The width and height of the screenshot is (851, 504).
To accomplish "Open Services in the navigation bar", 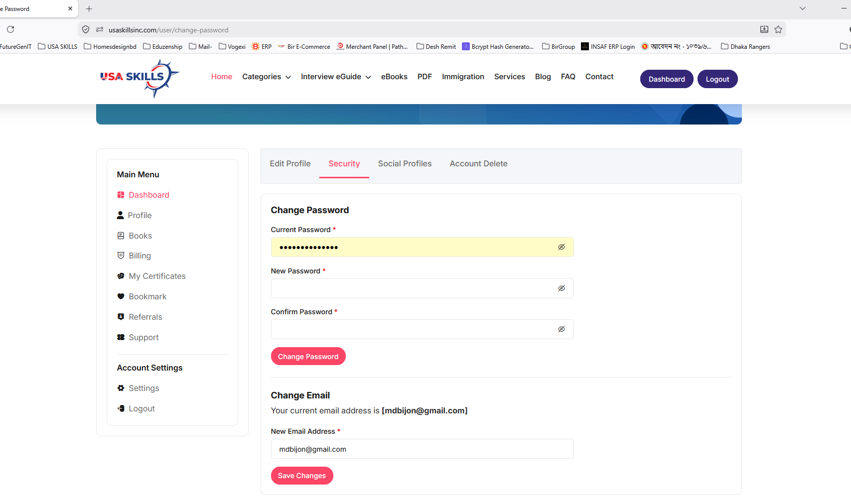I will [510, 77].
